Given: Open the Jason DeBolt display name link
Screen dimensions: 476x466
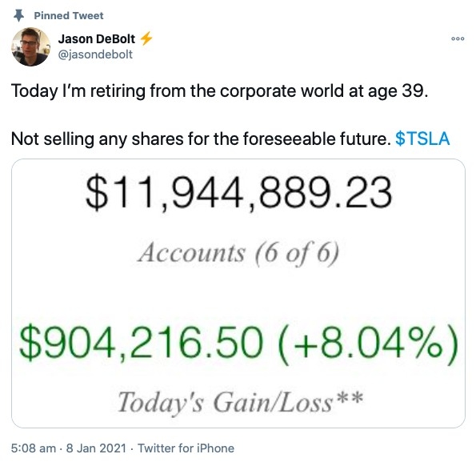Looking at the screenshot, I should [97, 39].
